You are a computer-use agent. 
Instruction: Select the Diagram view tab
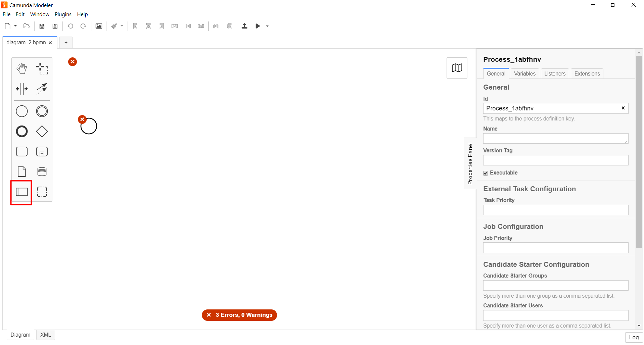(20, 335)
